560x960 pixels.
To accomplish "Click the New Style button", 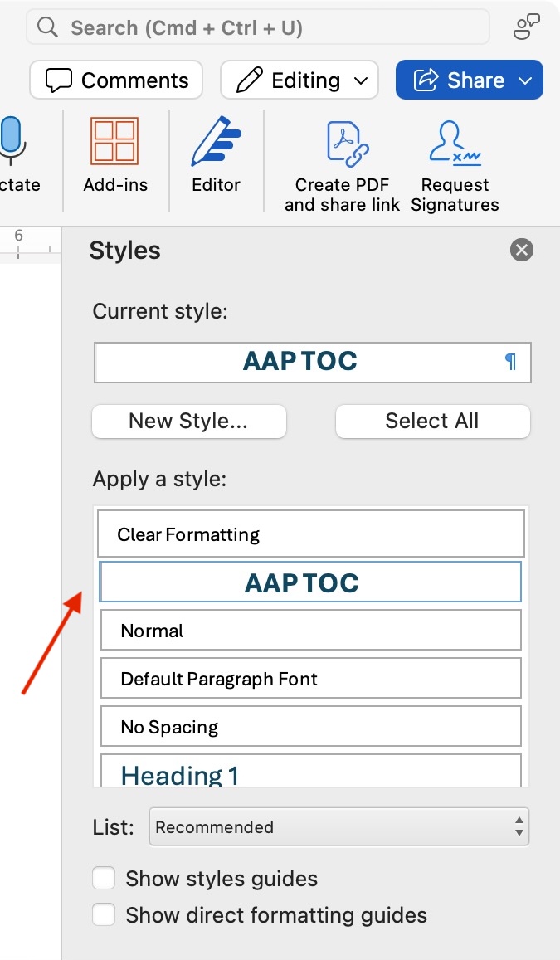I will [x=189, y=422].
